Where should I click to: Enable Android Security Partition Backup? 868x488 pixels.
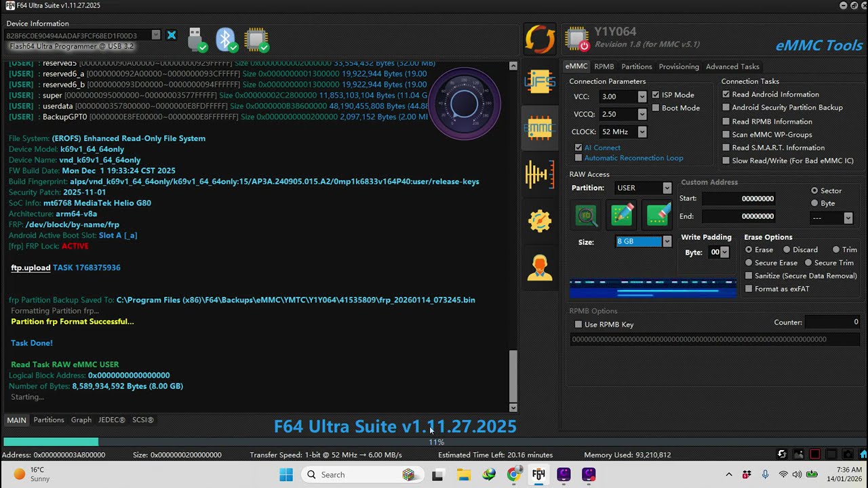click(x=726, y=107)
